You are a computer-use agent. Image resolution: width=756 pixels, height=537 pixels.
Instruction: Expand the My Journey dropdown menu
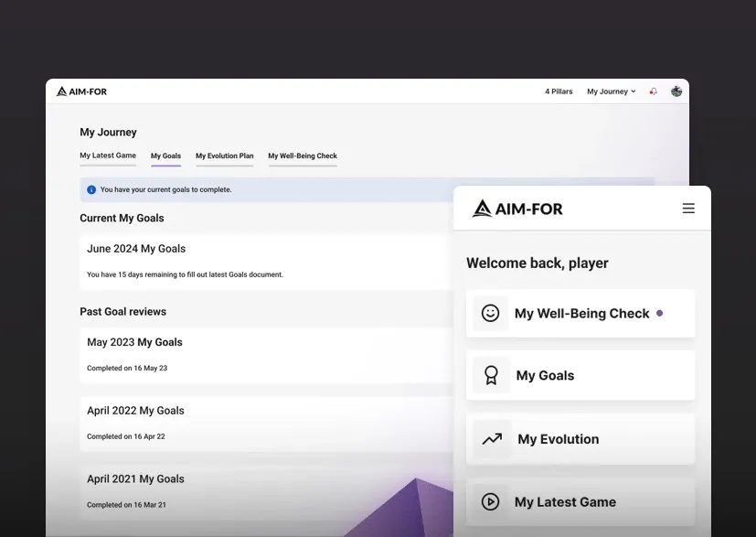(x=611, y=91)
